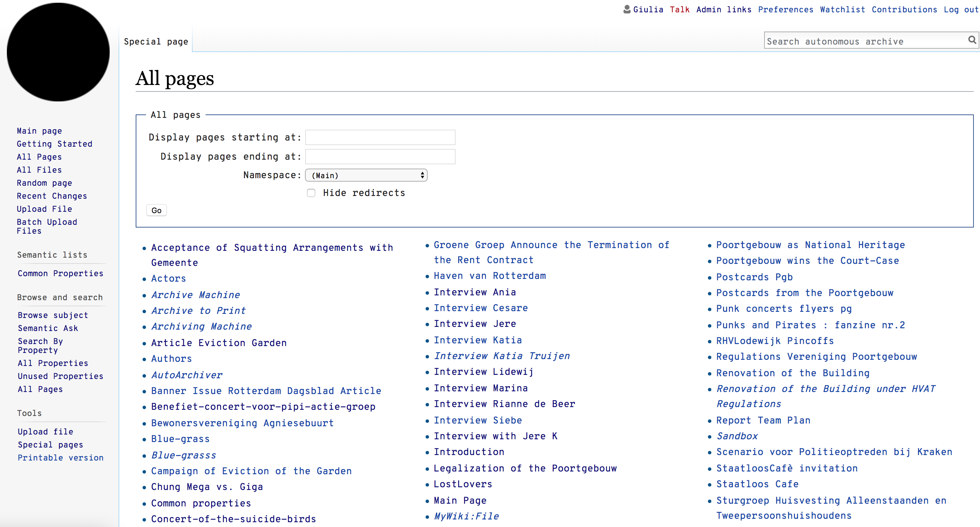Click the Display pages ending at field

pos(380,157)
